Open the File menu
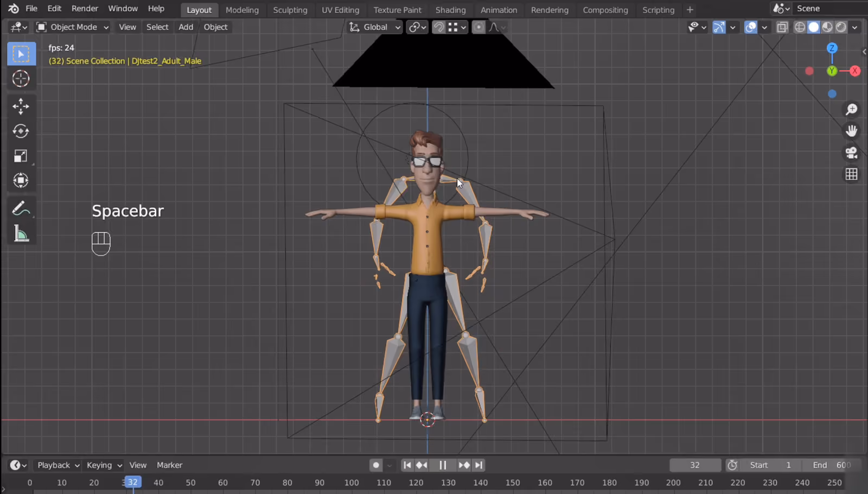Screen dimensions: 868x494 click(31, 9)
